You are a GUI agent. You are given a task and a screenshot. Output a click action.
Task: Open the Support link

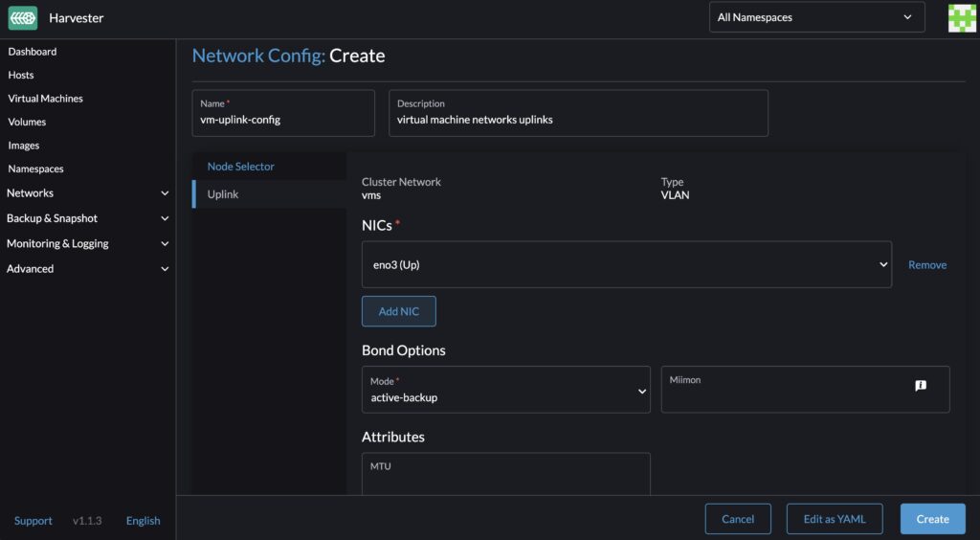click(x=33, y=521)
